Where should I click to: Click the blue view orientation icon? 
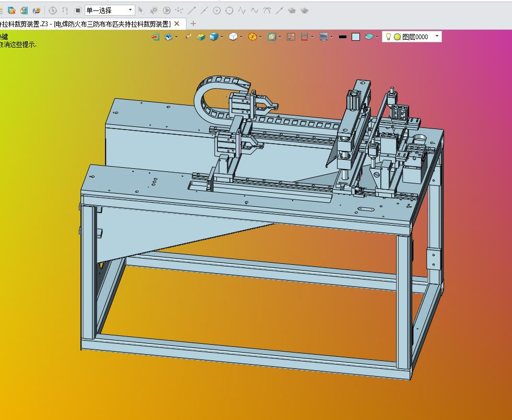[168, 37]
